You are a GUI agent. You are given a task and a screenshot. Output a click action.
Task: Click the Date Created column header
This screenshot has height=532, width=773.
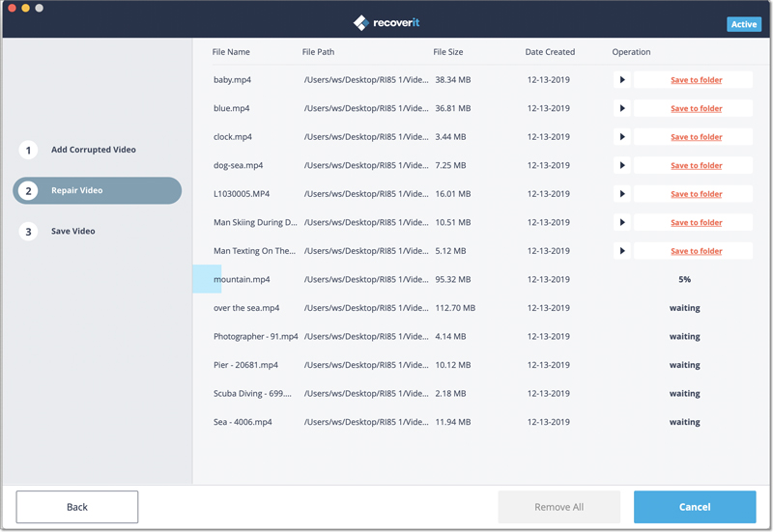(x=550, y=52)
